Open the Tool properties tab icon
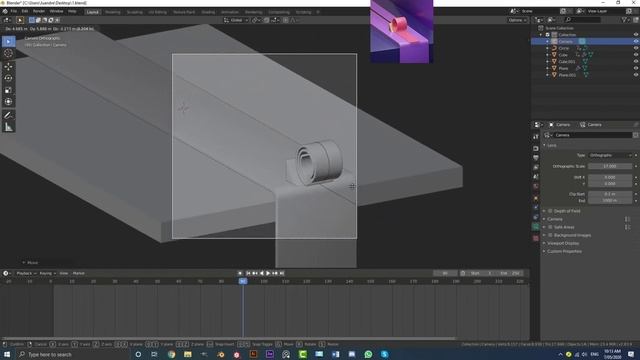 [536, 137]
